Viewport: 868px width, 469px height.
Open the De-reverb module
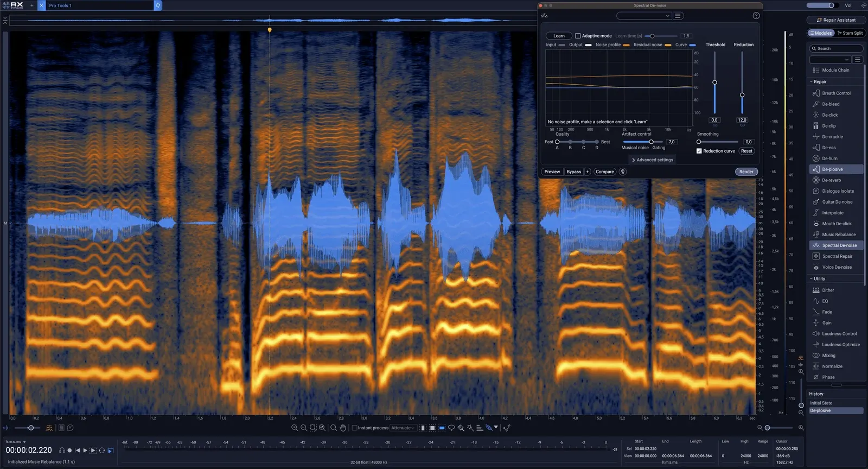pos(836,180)
